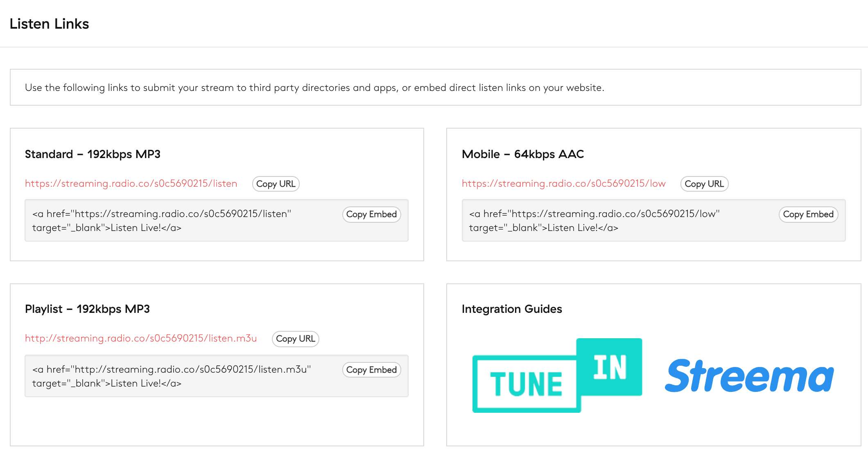Screen dimensions: 868x466
Task: Copy URL for Standard 192kbps MP3 stream
Action: click(x=276, y=184)
